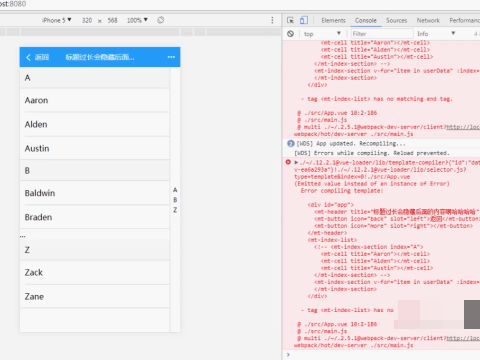Click the ellipsis text above Z section
Screen dimensions: 480x360
[x=23, y=235]
